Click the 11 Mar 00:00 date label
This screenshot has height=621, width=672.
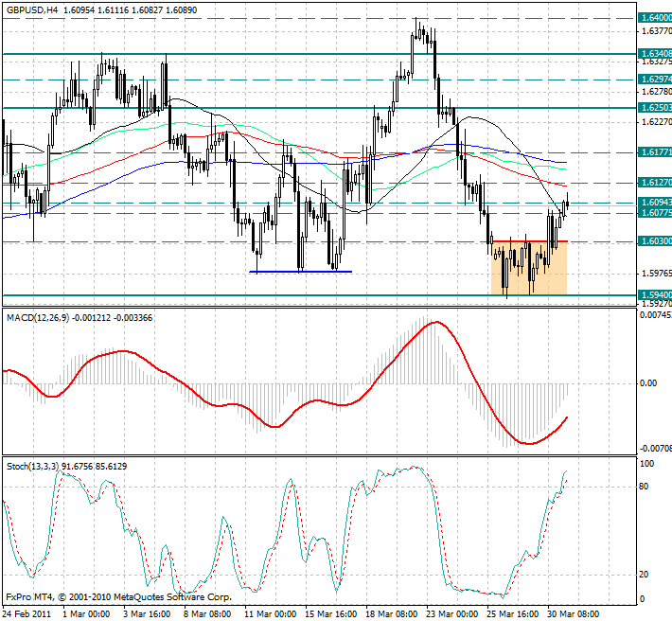(270, 613)
